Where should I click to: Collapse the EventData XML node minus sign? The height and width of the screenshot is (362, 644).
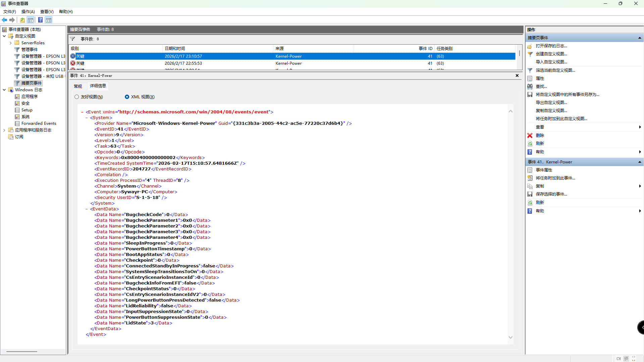point(87,209)
